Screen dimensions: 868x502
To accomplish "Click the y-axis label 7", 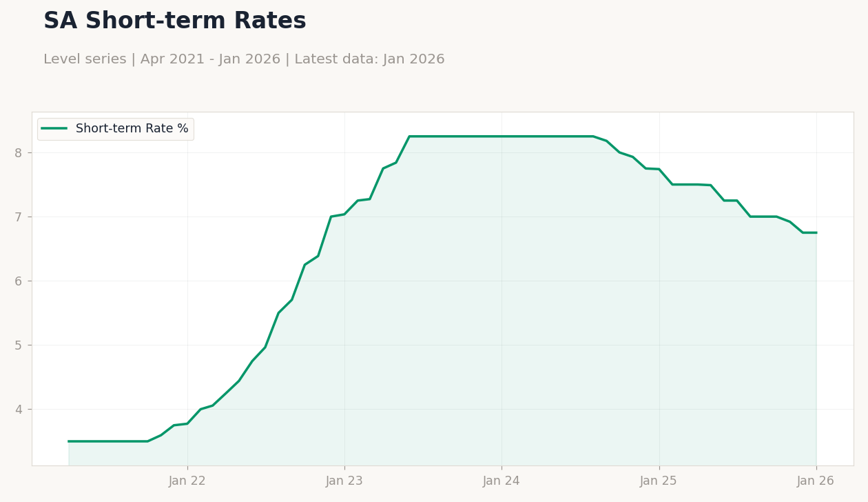I will tap(19, 217).
